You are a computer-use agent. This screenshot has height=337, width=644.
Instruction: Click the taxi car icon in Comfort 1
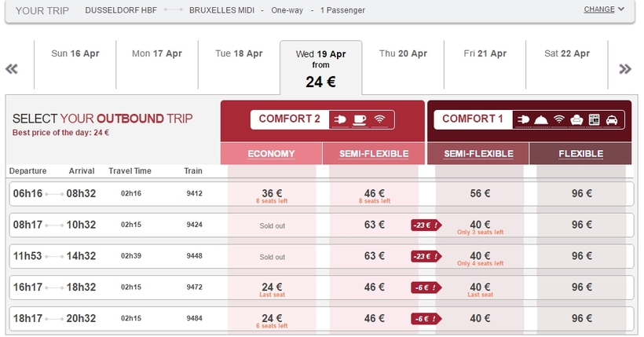tap(612, 119)
